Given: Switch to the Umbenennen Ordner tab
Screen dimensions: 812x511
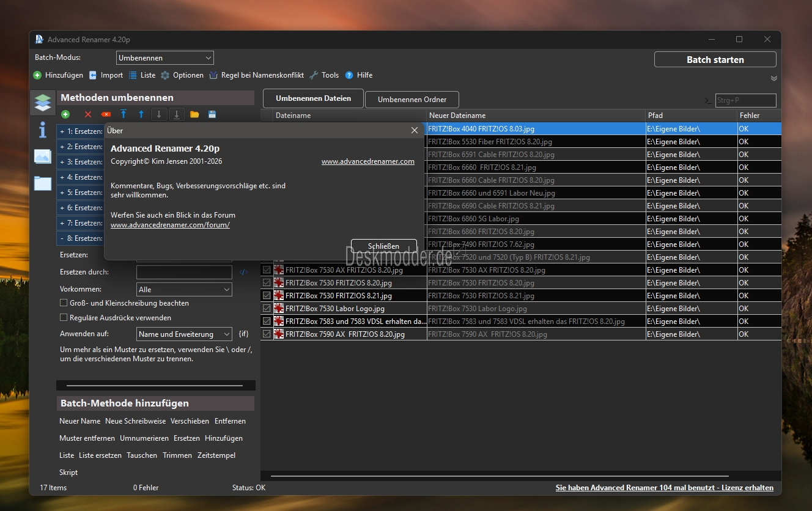Looking at the screenshot, I should pos(412,100).
